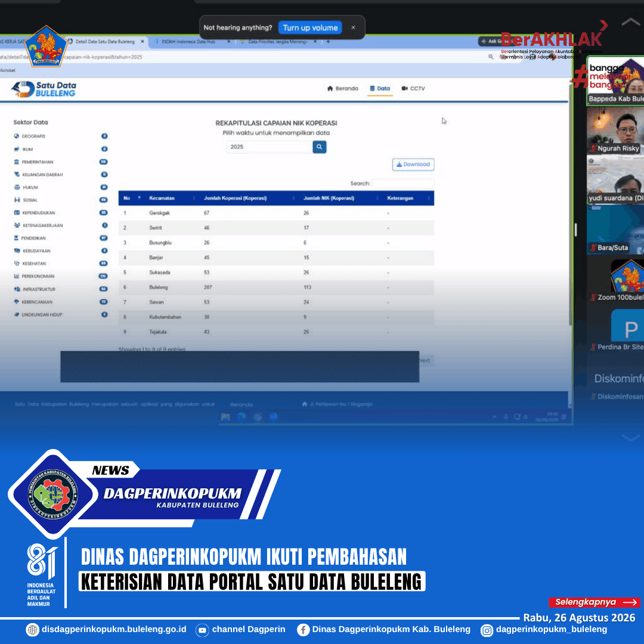Select the Perekonomian chart icon
The height and width of the screenshot is (644, 644).
[x=17, y=276]
